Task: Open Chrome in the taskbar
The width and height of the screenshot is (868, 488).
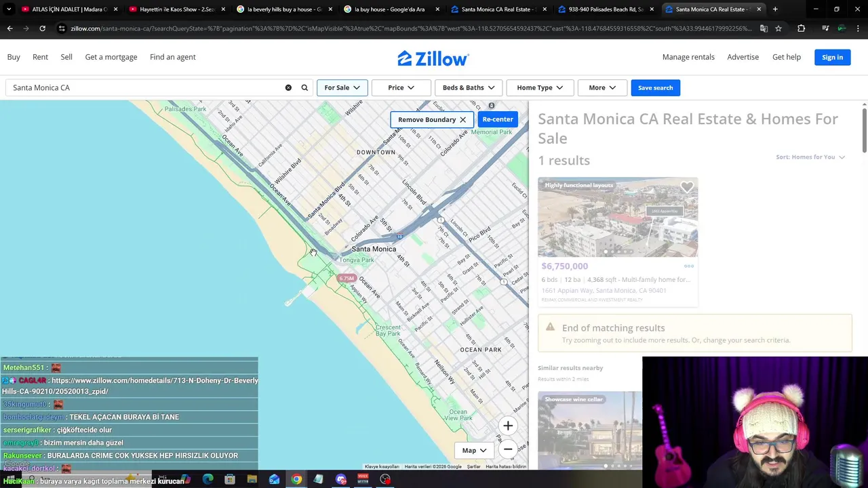Action: coord(296,479)
